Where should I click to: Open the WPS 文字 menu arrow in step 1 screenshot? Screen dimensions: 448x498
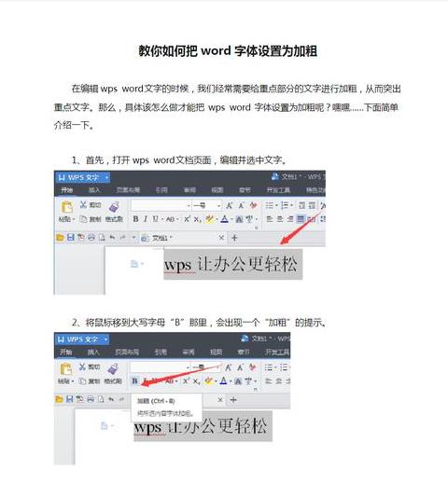point(106,177)
